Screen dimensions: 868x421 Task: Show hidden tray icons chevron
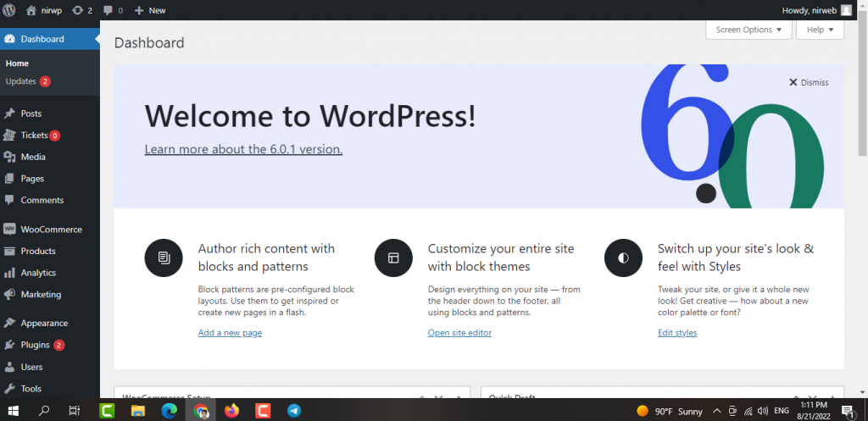717,411
